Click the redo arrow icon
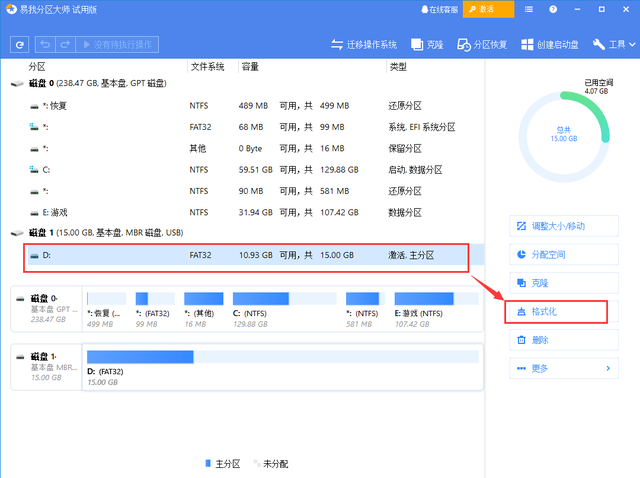Viewport: 640px width, 478px height. 65,45
